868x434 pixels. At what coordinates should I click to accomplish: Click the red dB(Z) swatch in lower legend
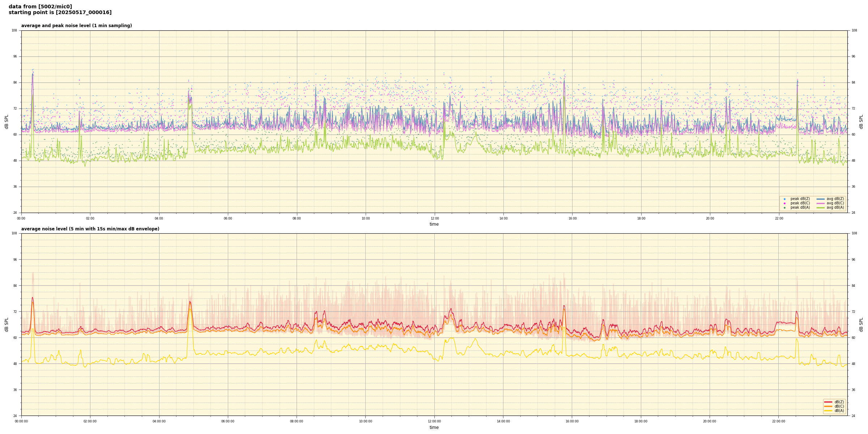click(x=828, y=402)
